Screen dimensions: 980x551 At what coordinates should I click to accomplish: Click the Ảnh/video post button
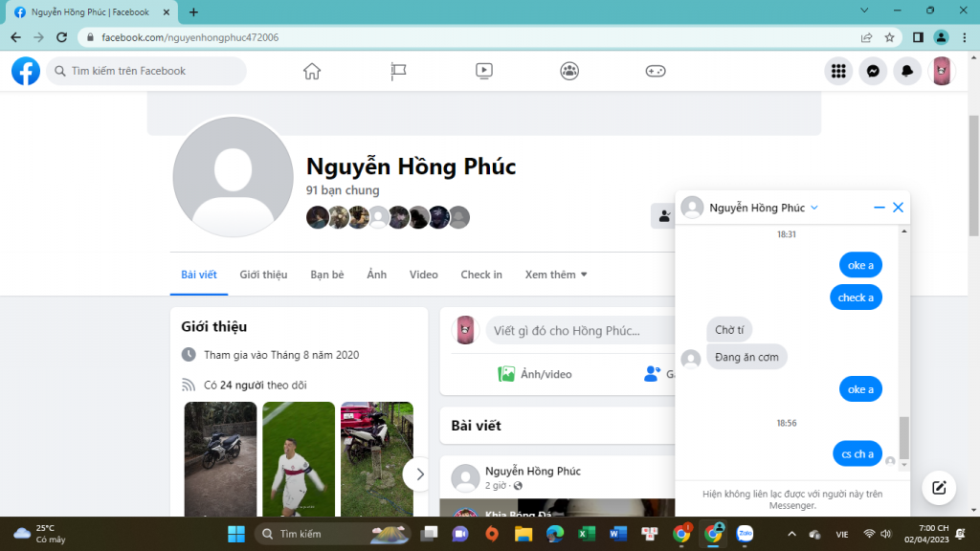[x=534, y=374]
